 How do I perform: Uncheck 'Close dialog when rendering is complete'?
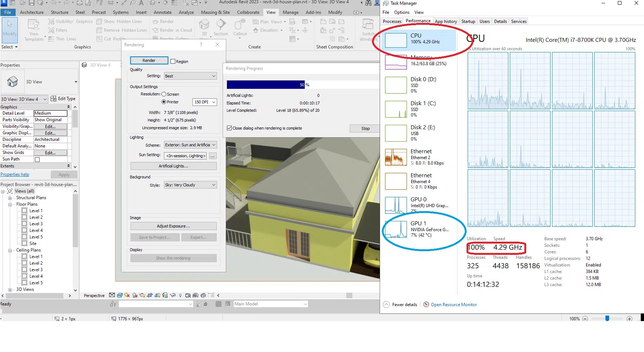[x=229, y=128]
